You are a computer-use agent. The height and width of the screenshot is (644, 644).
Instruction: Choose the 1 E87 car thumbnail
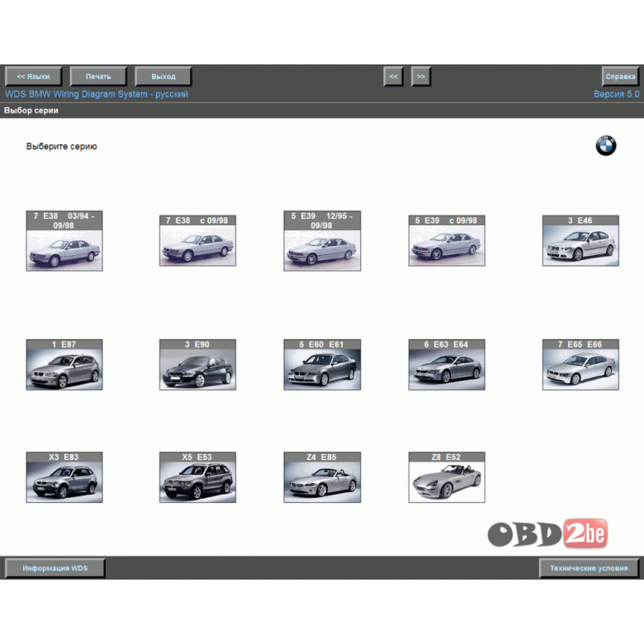(64, 365)
